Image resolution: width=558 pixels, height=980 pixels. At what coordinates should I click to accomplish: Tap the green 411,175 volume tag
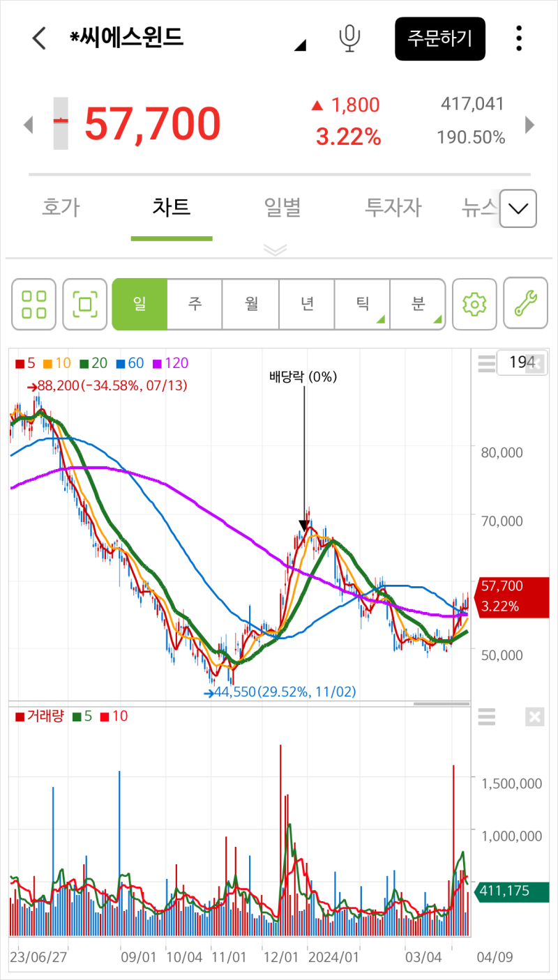point(511,891)
